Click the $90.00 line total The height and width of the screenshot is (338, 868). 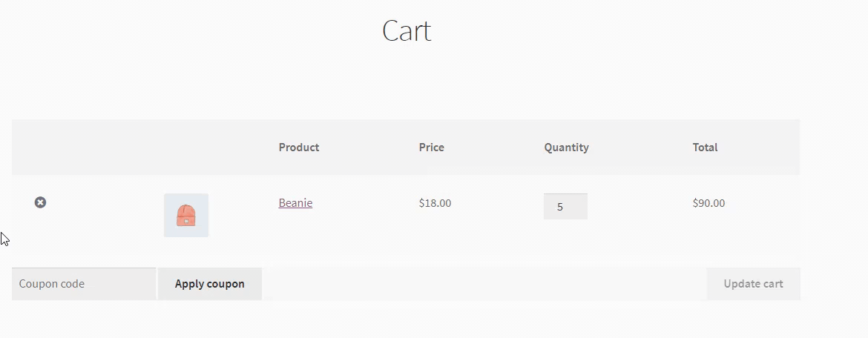(x=708, y=203)
